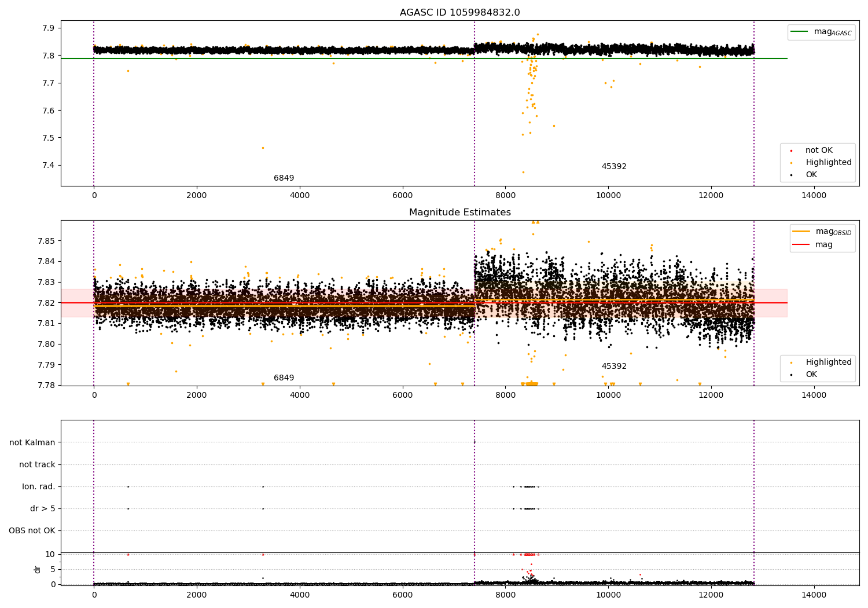
Task: Click the 7.4 y-axis tick label
Action: pos(49,166)
